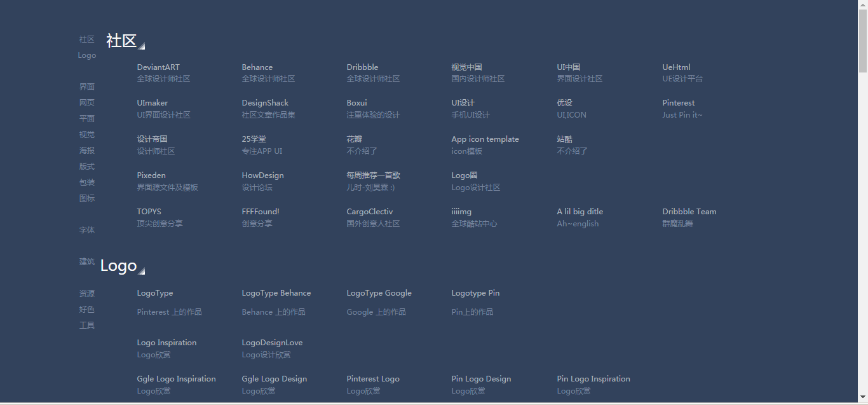Open the Behance community link
This screenshot has width=868, height=405.
257,67
